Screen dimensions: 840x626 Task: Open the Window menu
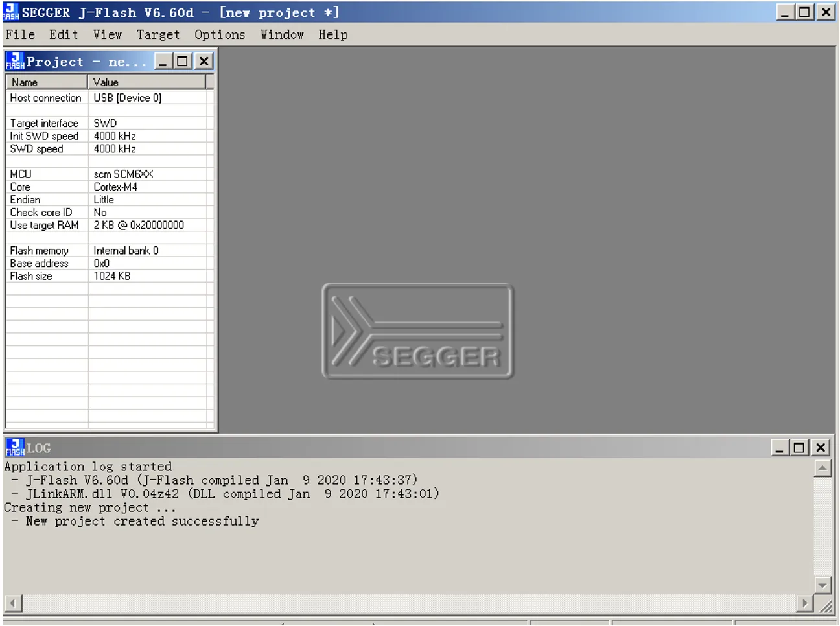[282, 34]
